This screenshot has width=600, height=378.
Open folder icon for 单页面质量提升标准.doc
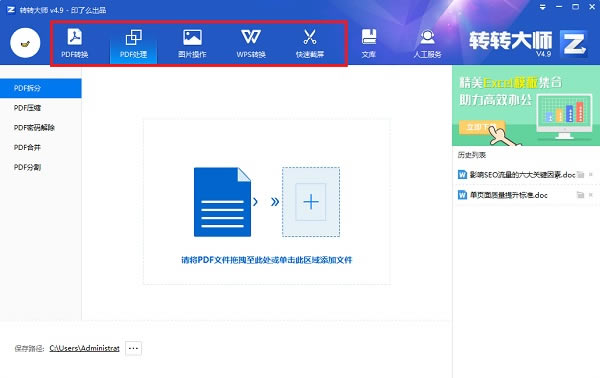click(580, 195)
